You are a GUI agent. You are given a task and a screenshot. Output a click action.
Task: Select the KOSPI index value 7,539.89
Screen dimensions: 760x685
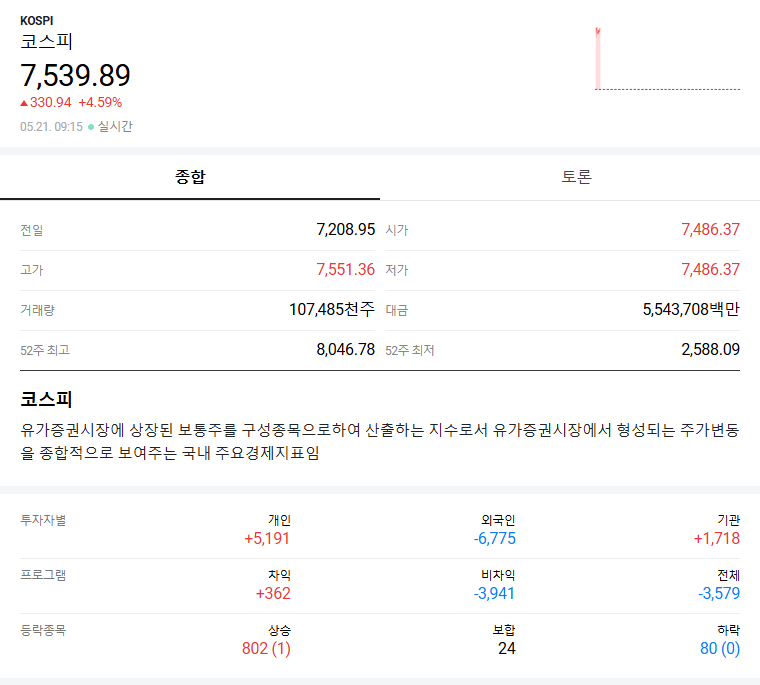coord(75,76)
